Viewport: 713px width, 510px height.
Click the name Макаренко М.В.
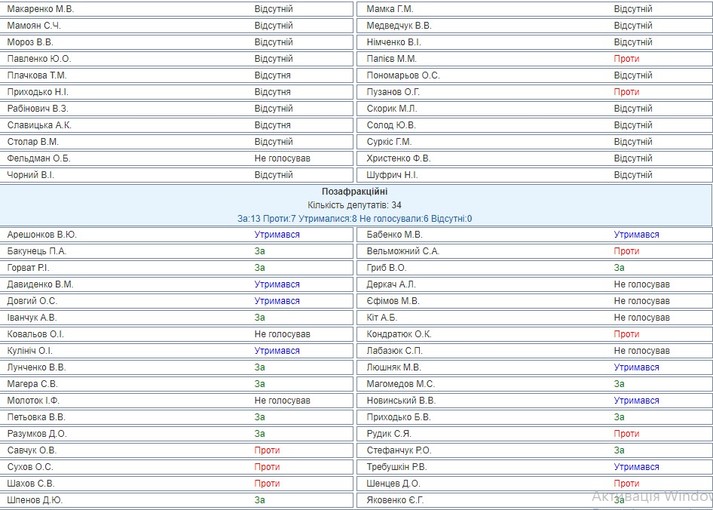[x=40, y=9]
